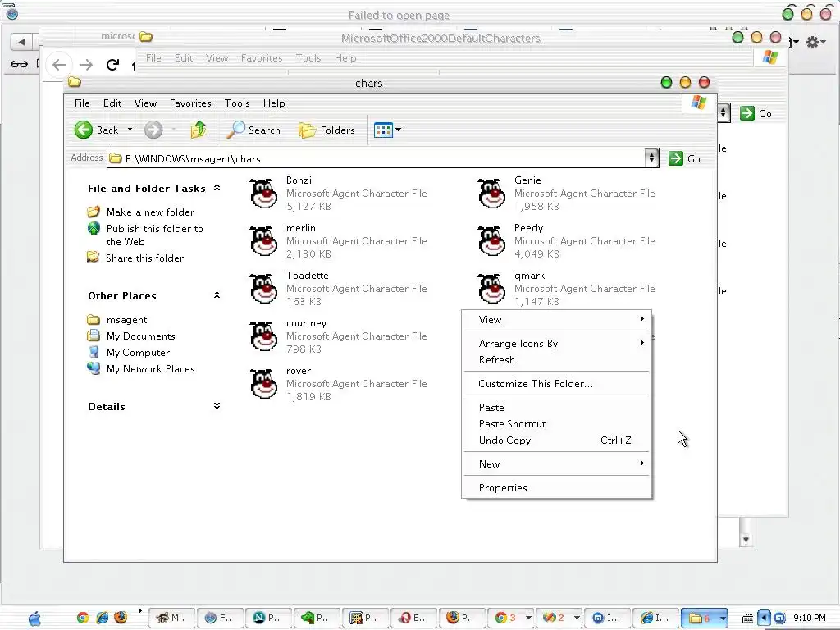Select the Peedy character file icon
Screen dimensions: 840x630
[x=491, y=241]
